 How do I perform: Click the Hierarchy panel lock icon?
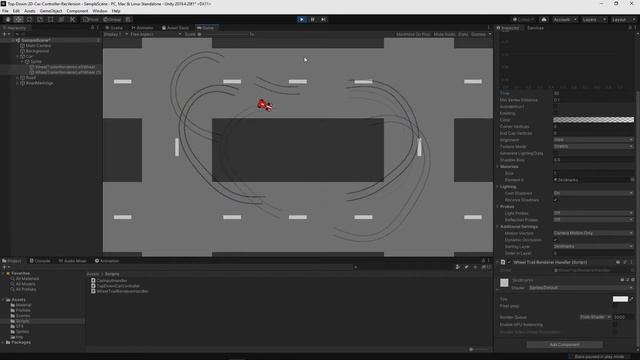(92, 28)
